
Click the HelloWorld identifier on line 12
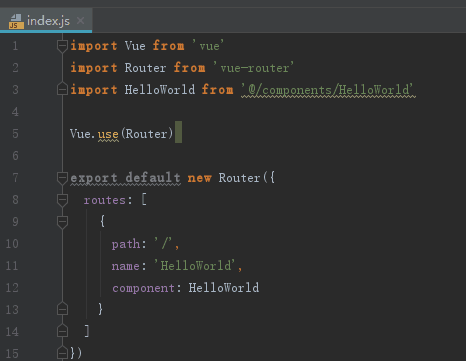[224, 288]
